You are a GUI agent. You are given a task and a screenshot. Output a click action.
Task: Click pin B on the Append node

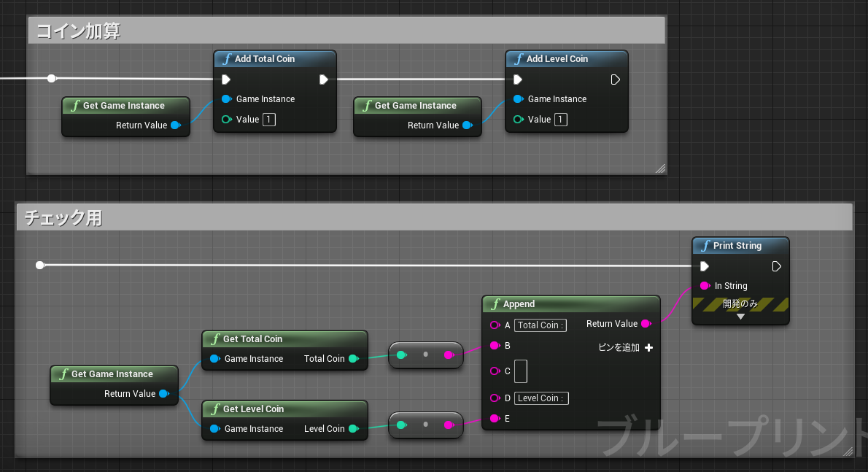coord(495,345)
